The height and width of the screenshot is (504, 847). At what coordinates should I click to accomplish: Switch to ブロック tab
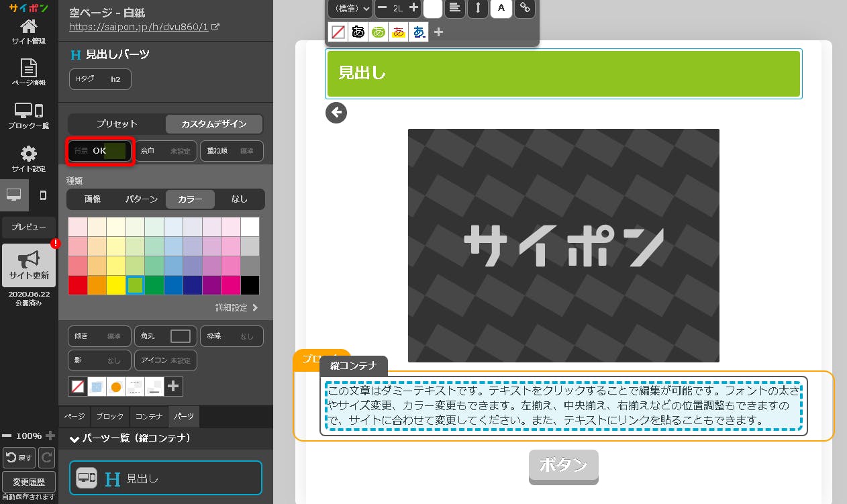[x=109, y=417]
